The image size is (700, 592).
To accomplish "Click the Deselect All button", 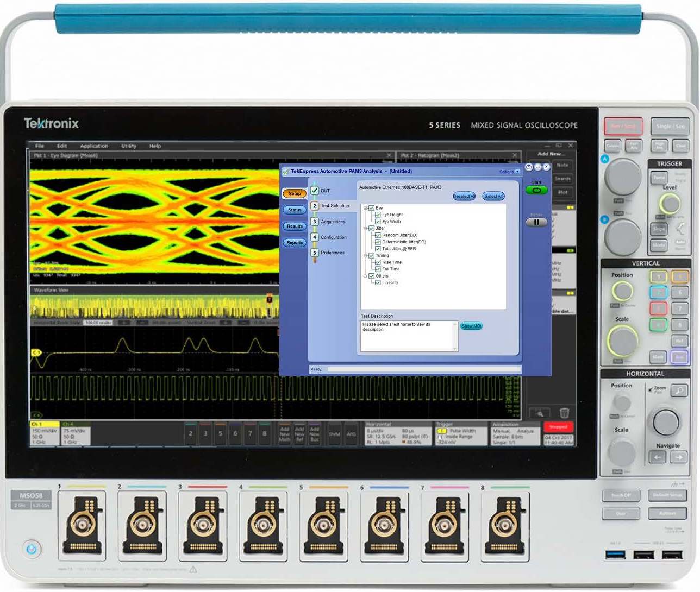I will (464, 197).
